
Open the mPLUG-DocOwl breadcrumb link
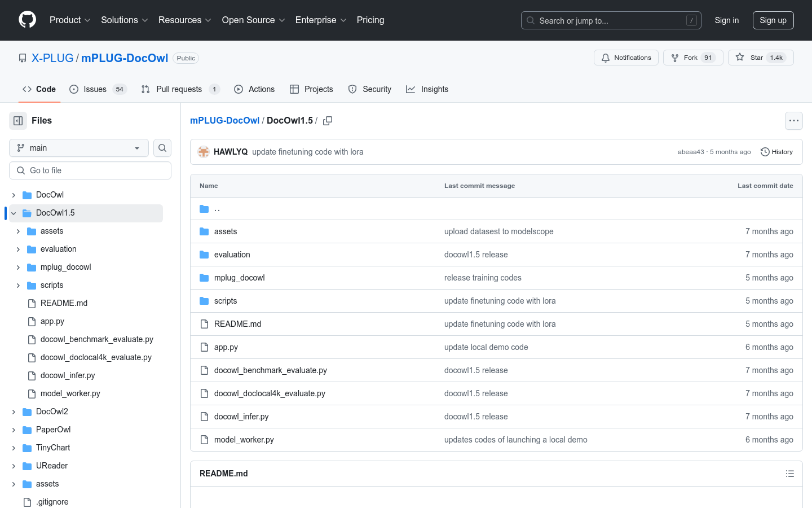[224, 121]
